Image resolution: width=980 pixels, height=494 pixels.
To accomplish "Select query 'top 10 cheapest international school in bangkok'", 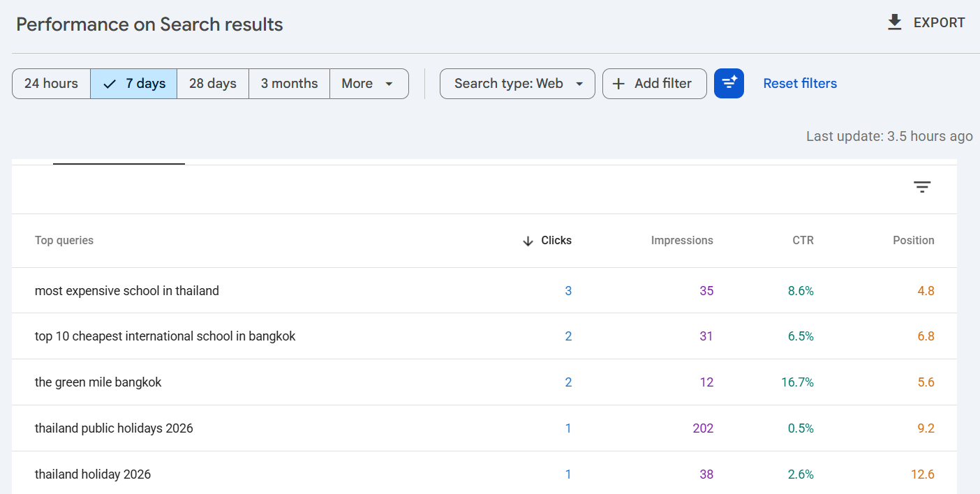I will [x=165, y=336].
